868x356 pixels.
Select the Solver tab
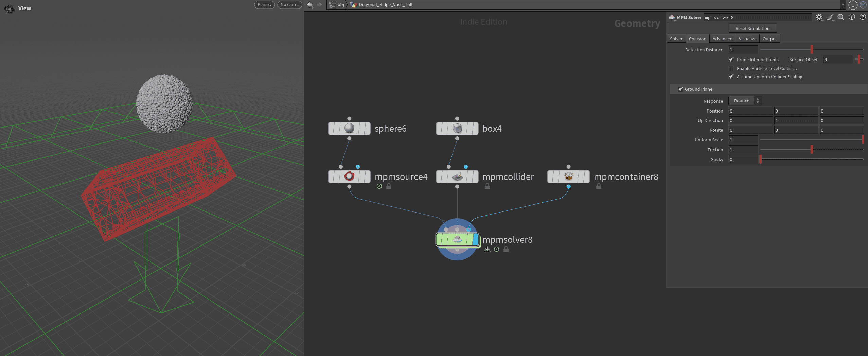676,38
